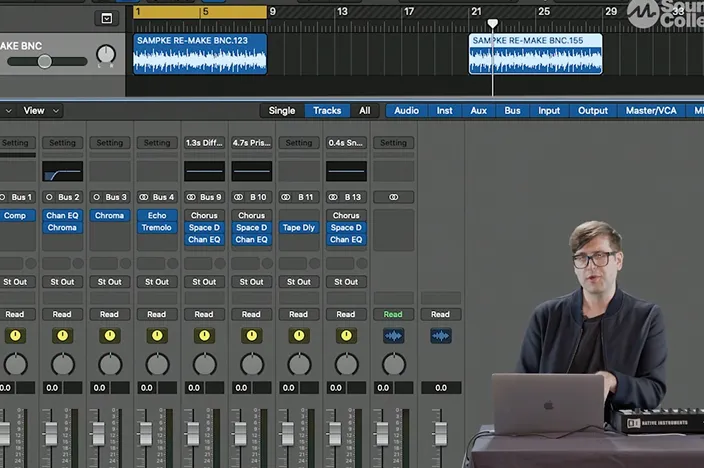Click the pan knob on the Bus 4 channel
The width and height of the screenshot is (704, 468).
tap(157, 363)
